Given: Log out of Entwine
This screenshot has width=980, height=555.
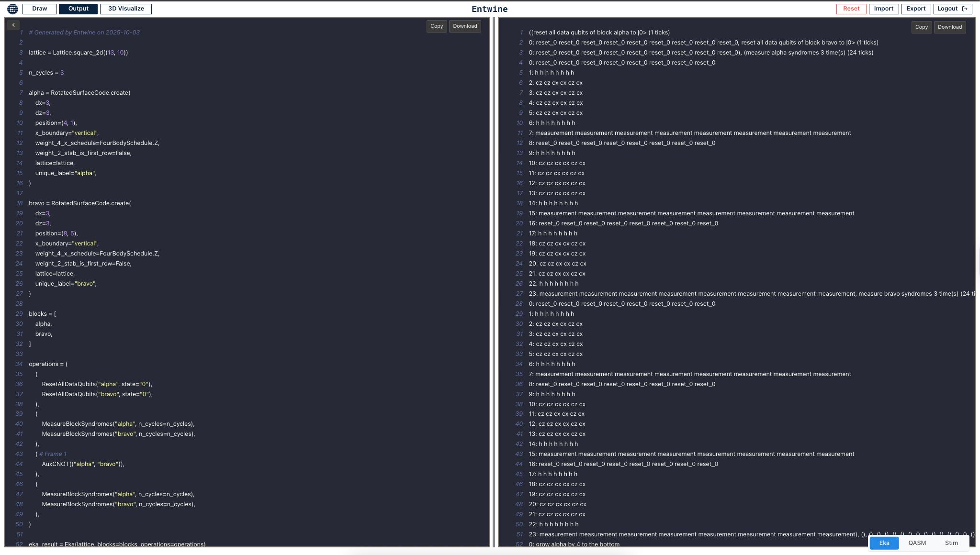Looking at the screenshot, I should [952, 9].
